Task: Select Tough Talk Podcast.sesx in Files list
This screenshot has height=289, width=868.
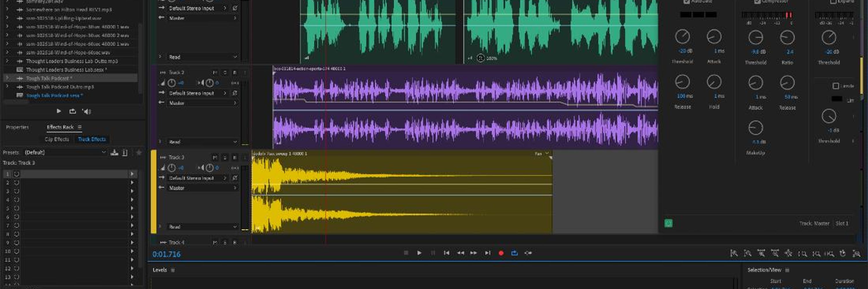Action: (x=54, y=96)
